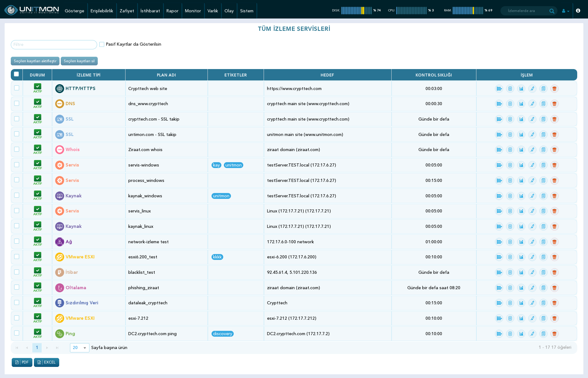Click the Unitmon logo
The image size is (588, 378).
[32, 10]
